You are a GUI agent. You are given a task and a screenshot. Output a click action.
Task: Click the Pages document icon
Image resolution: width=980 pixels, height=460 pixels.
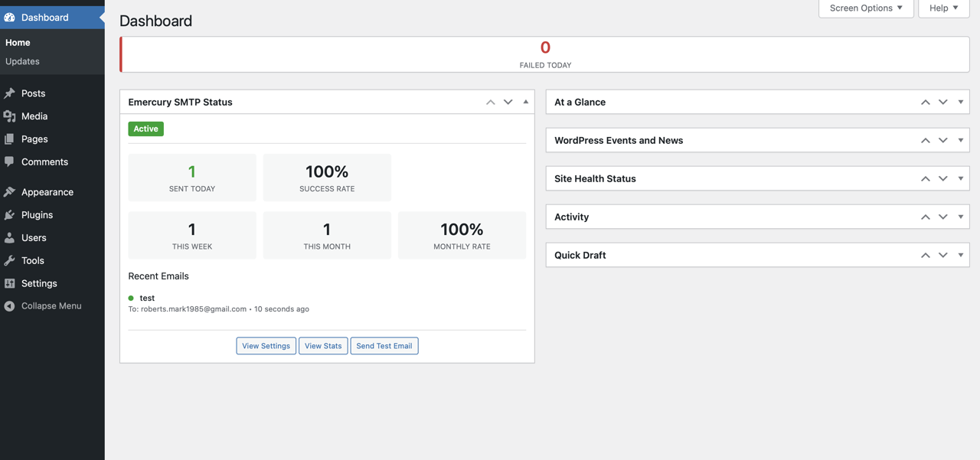(11, 139)
